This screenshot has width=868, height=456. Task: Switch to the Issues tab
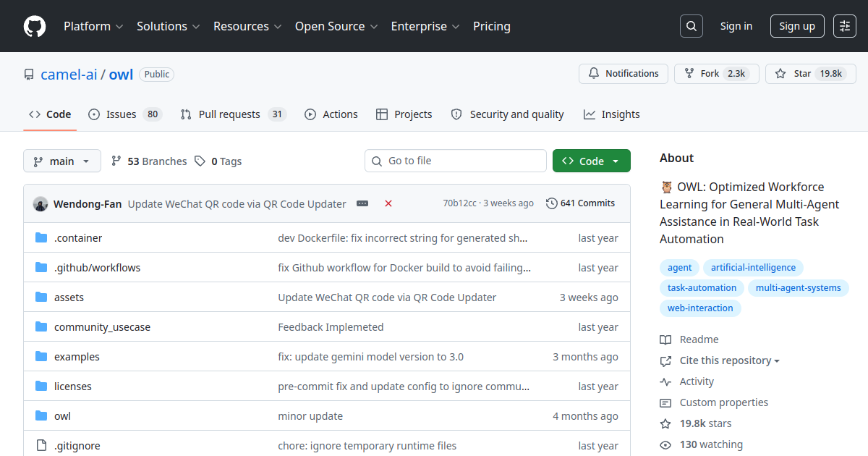point(124,114)
